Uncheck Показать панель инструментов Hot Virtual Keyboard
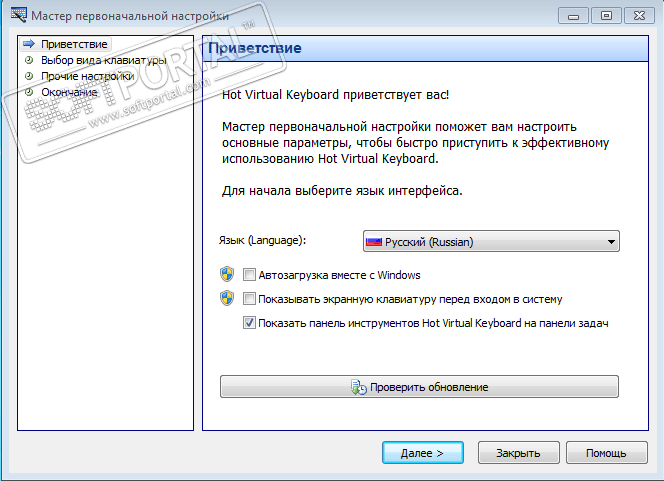The image size is (664, 481). click(249, 323)
